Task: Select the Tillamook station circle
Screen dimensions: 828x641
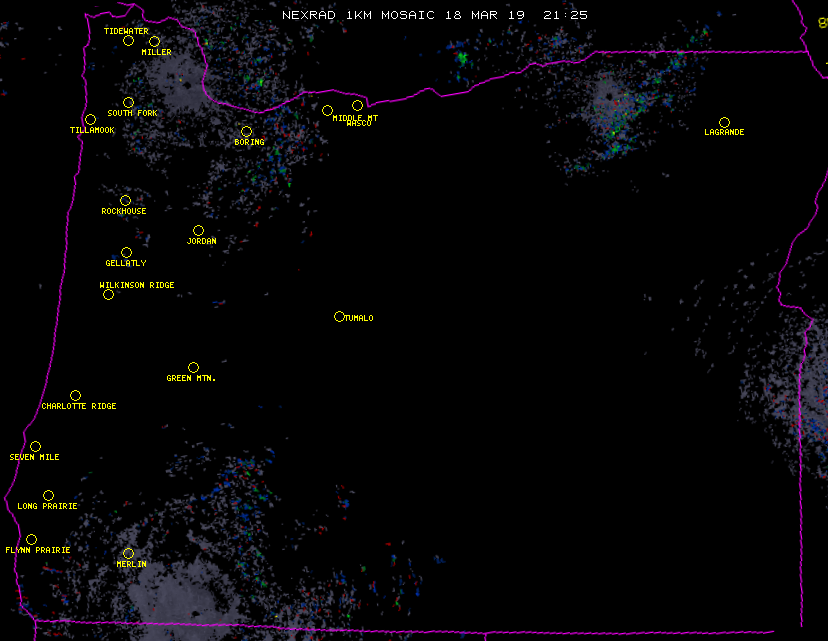Action: point(90,120)
